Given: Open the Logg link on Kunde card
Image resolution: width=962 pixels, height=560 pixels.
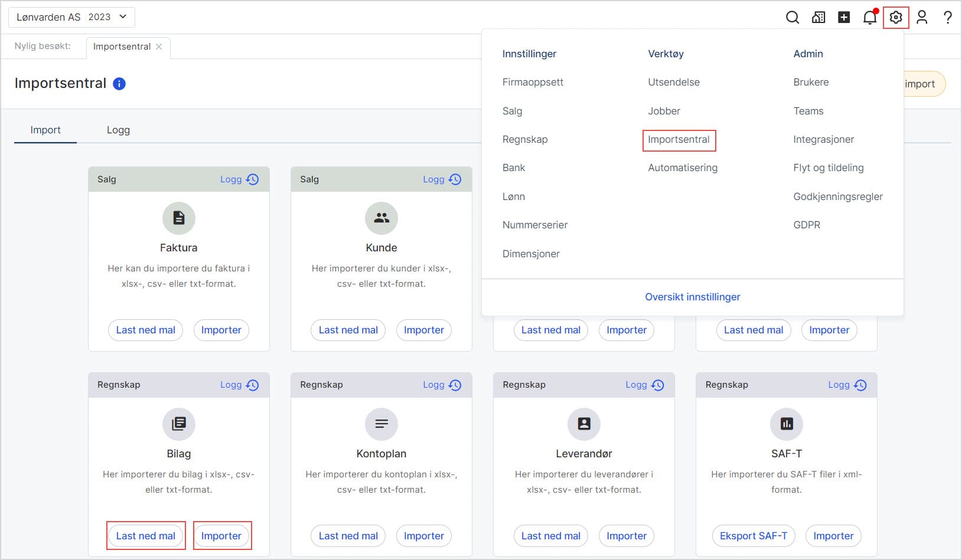Looking at the screenshot, I should click(433, 179).
